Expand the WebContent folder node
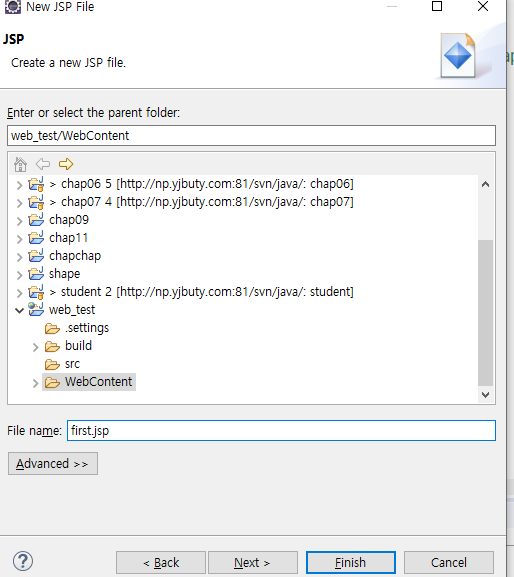 [35, 383]
